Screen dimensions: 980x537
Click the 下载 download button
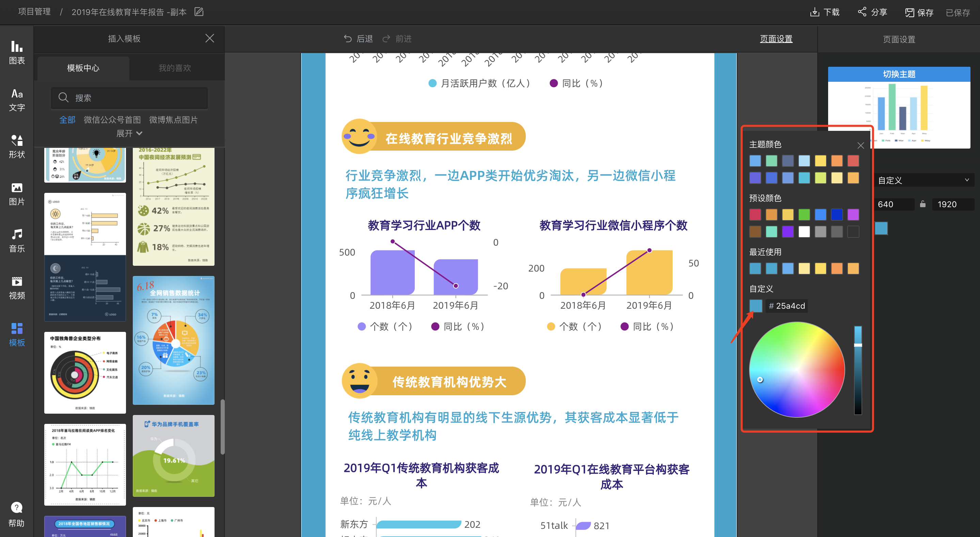click(x=824, y=12)
